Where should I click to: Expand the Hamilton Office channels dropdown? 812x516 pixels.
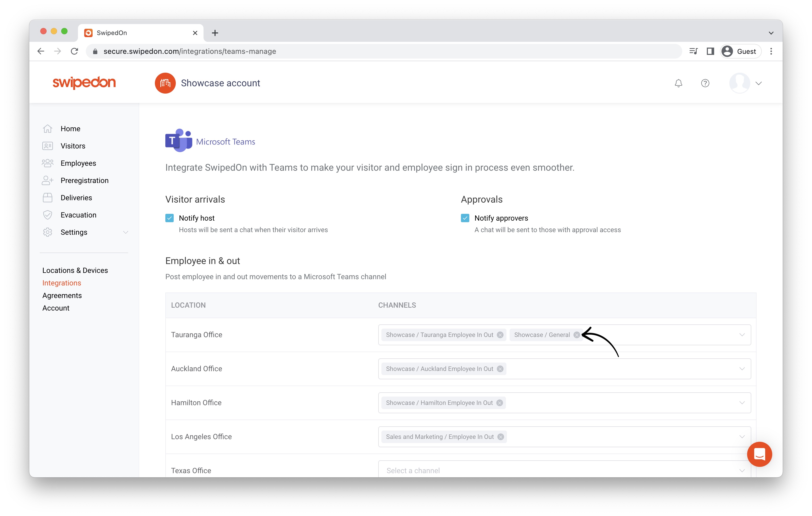pos(742,403)
